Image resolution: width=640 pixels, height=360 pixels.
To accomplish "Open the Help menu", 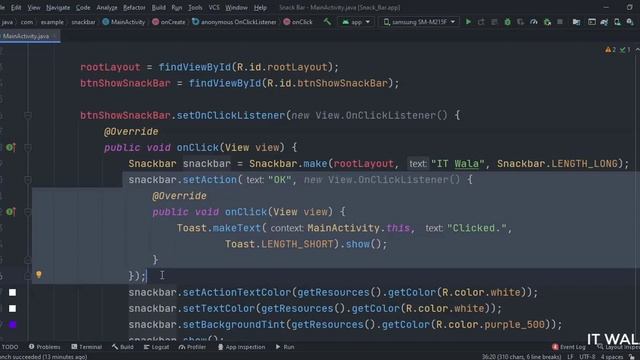I will (x=260, y=7).
